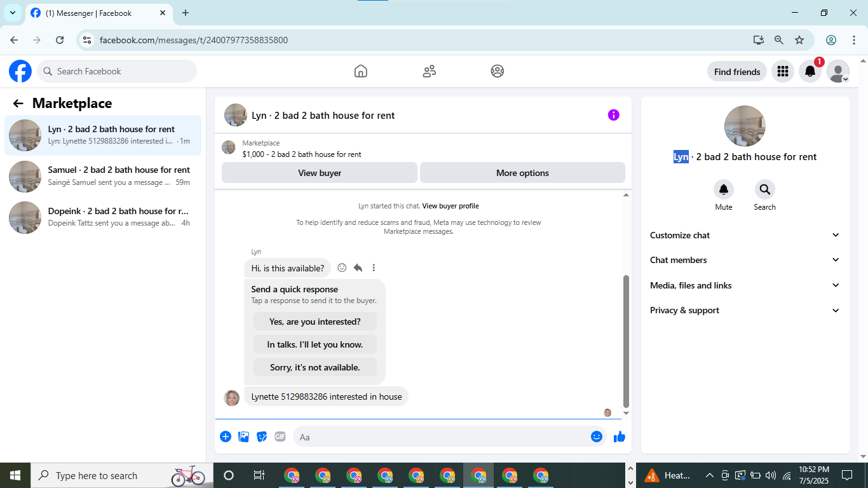Viewport: 868px width, 488px height.
Task: Choose a GIF in message composer
Action: [280, 437]
